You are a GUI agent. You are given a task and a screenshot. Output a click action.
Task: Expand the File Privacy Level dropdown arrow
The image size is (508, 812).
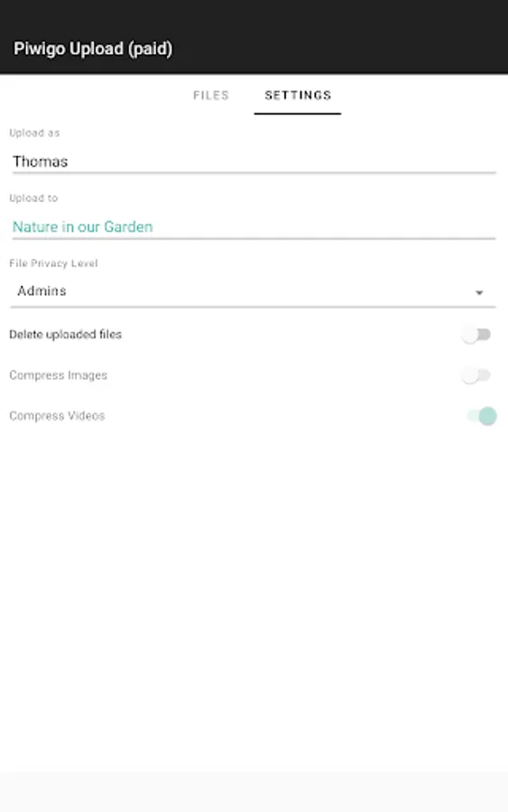(479, 292)
